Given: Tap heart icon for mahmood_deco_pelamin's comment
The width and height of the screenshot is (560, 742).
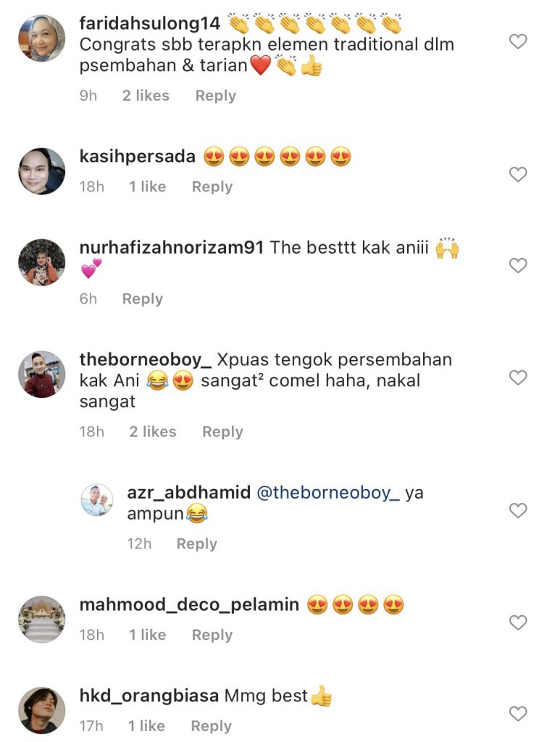Looking at the screenshot, I should (518, 622).
